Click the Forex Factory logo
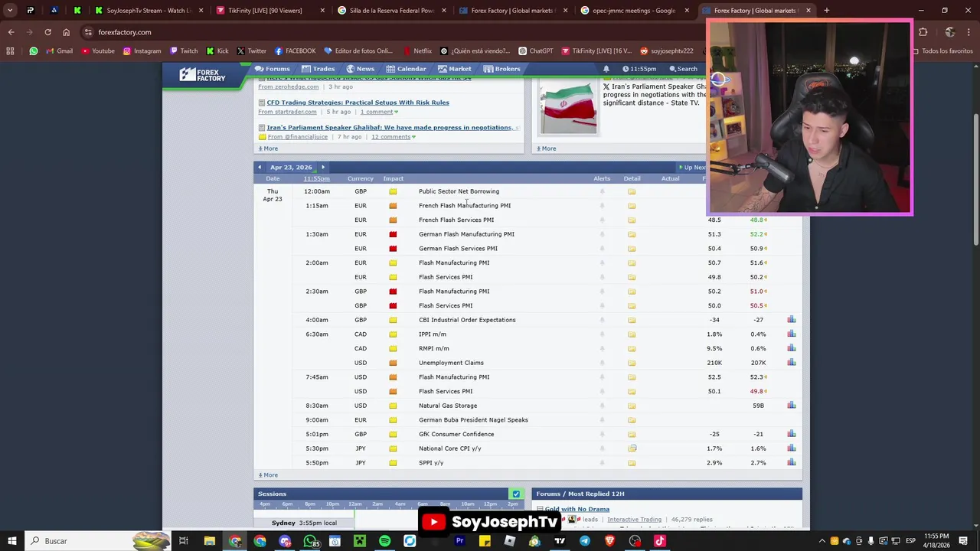 point(202,74)
